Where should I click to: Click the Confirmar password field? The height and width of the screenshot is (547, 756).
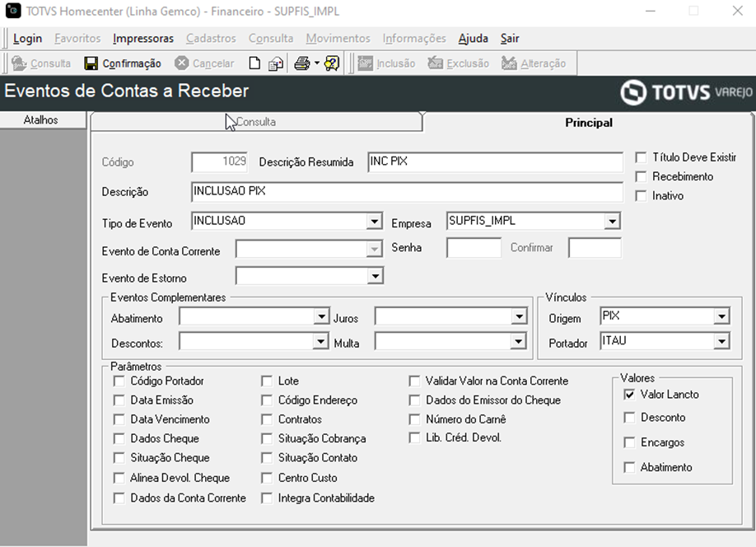(595, 248)
